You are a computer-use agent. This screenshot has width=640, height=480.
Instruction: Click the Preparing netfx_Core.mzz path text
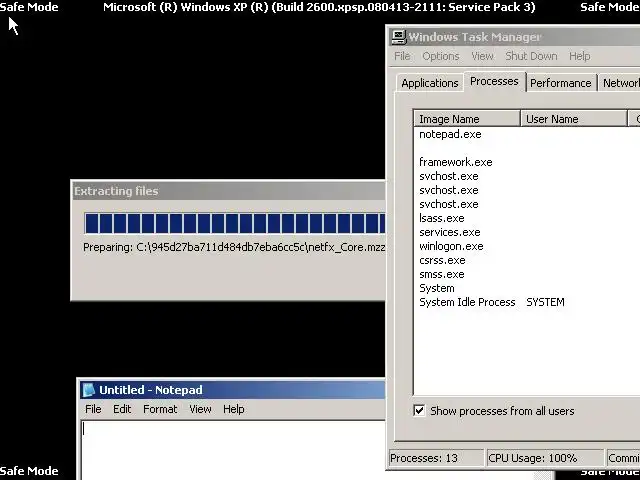[x=234, y=247]
